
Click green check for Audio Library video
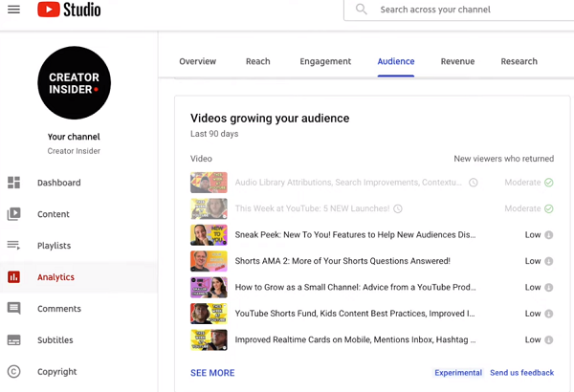[x=549, y=183]
